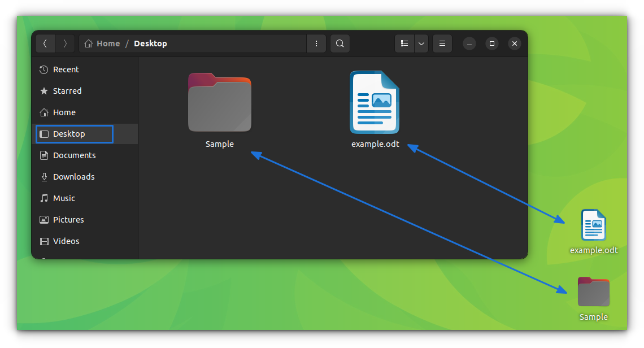This screenshot has width=644, height=348.
Task: Open the Sample folder on the desktop
Action: pyautogui.click(x=593, y=292)
